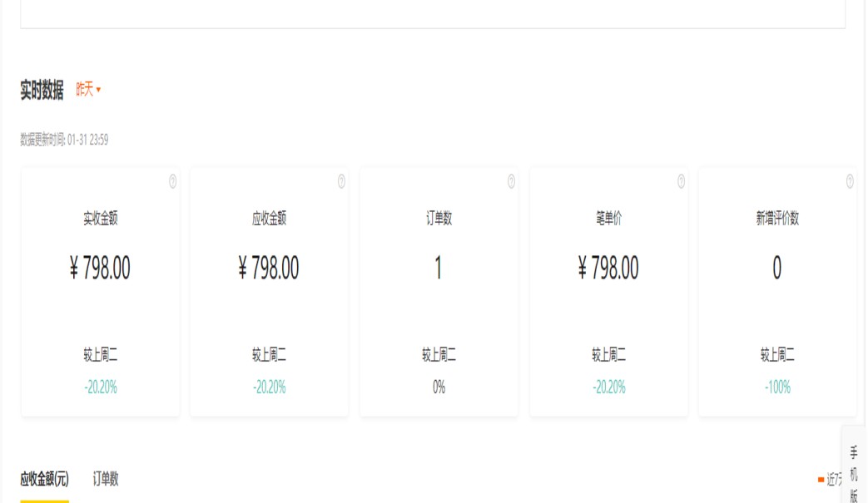Click the 数据更新时间 timestamp text

click(x=64, y=141)
